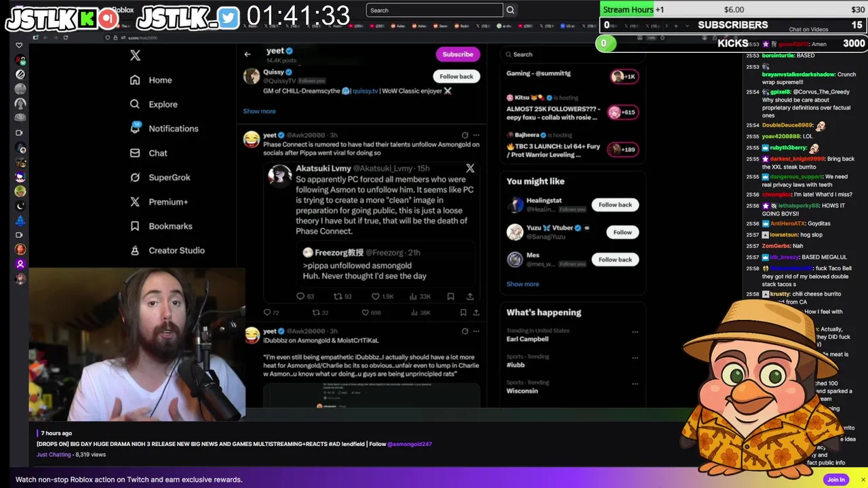Share the Akatsuki Lvmy quoted tweet
Screen dimensions: 868x488
pos(470,296)
